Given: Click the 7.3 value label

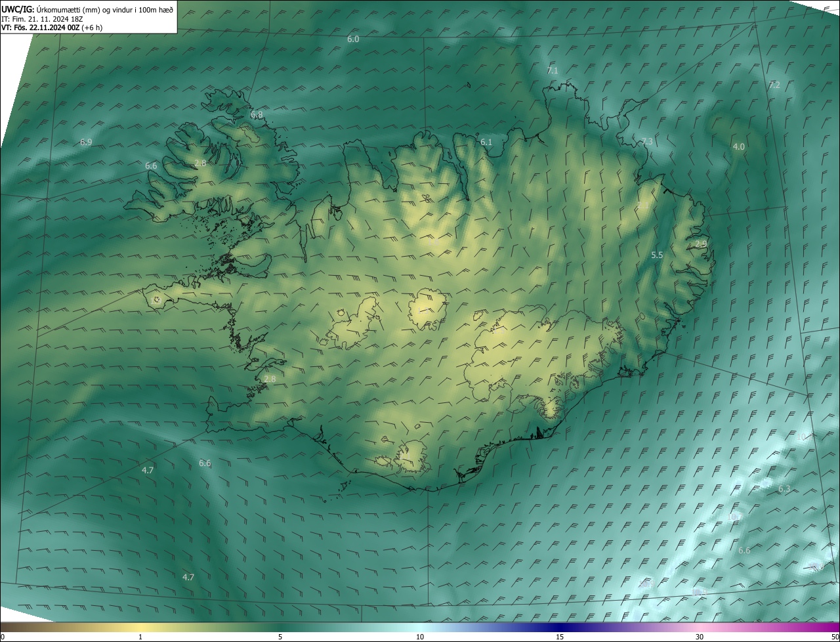Looking at the screenshot, I should tap(647, 142).
